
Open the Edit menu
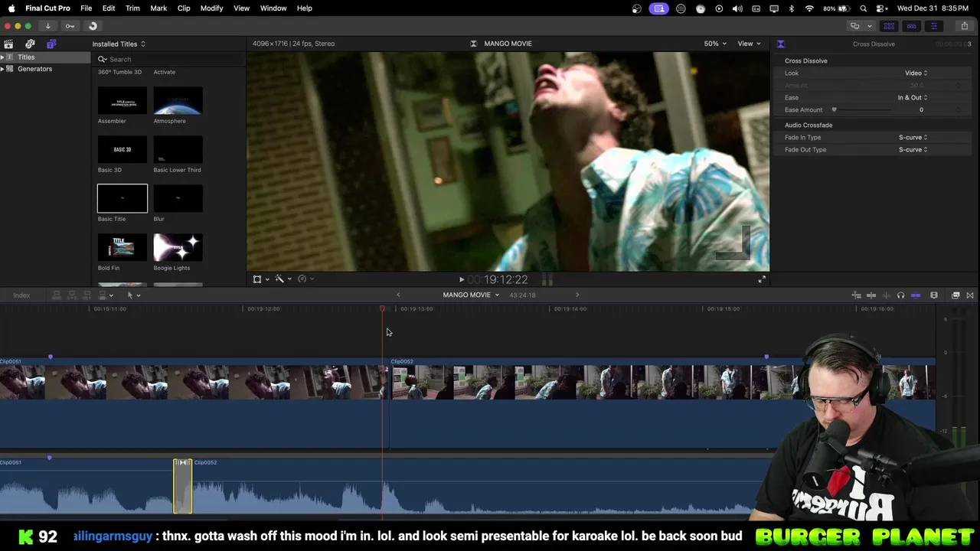[x=109, y=8]
